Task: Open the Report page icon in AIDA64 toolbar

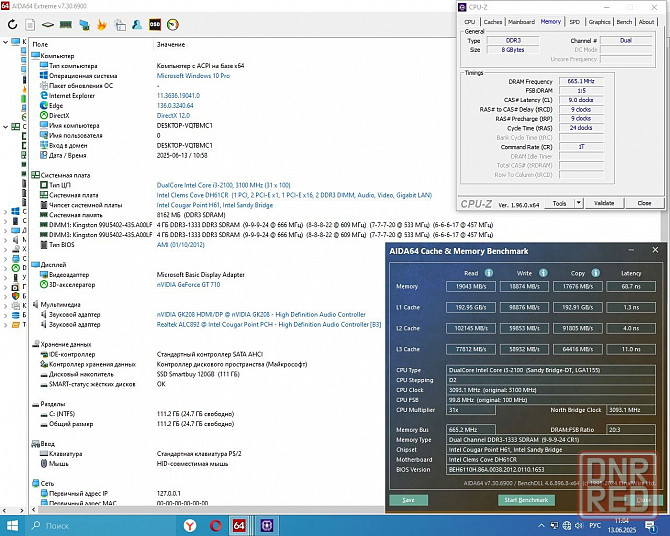Action: 30,25
